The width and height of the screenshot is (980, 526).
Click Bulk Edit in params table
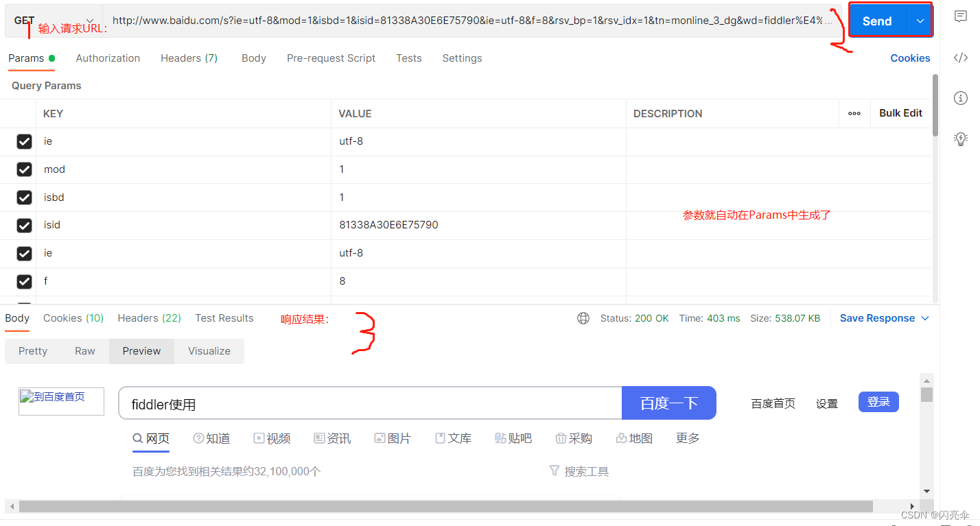900,113
